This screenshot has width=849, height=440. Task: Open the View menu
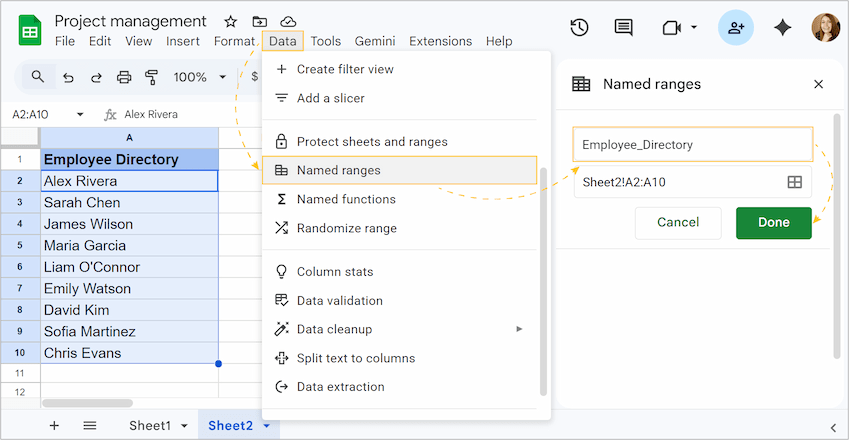click(139, 41)
